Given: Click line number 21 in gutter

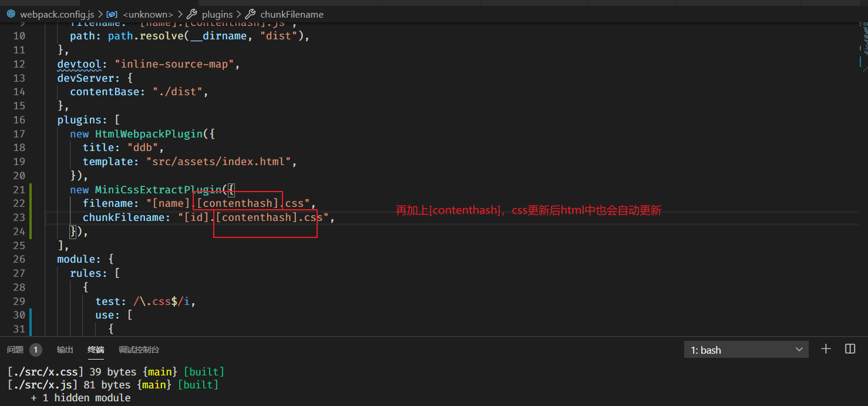Looking at the screenshot, I should coord(19,189).
